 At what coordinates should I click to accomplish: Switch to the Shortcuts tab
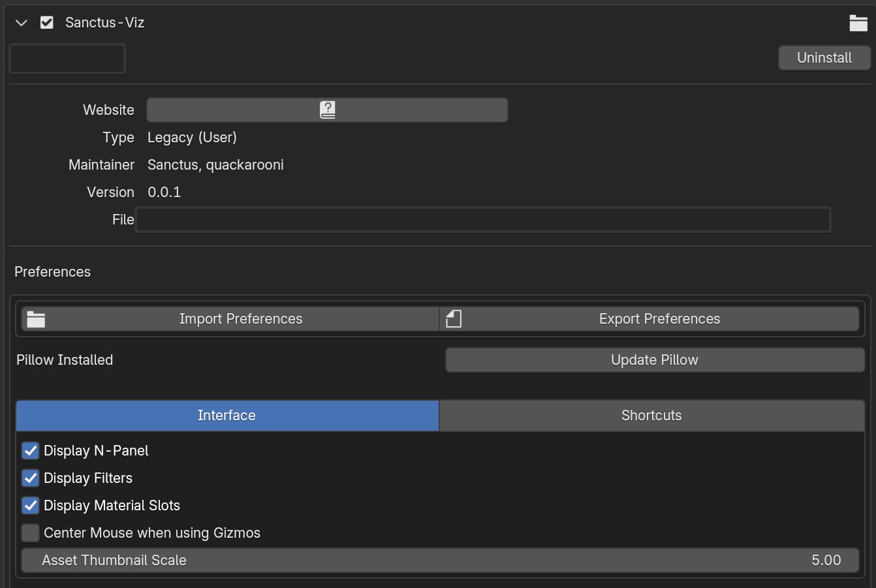click(x=651, y=416)
